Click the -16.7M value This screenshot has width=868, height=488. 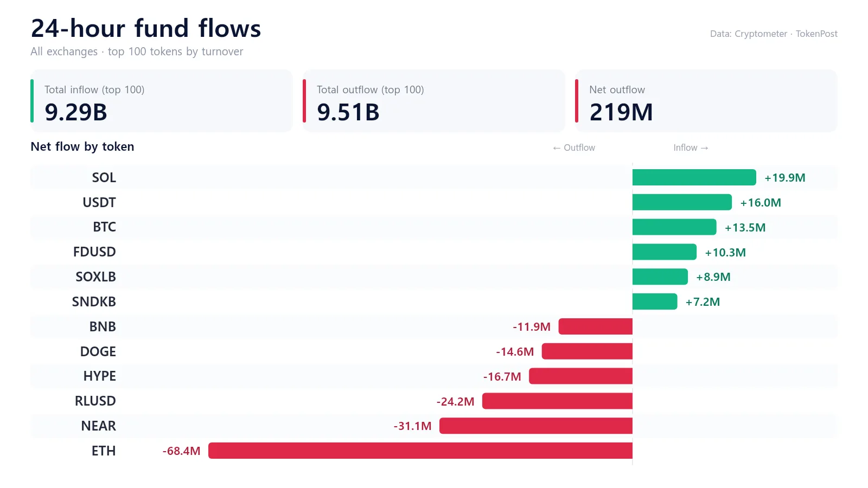[x=502, y=377]
